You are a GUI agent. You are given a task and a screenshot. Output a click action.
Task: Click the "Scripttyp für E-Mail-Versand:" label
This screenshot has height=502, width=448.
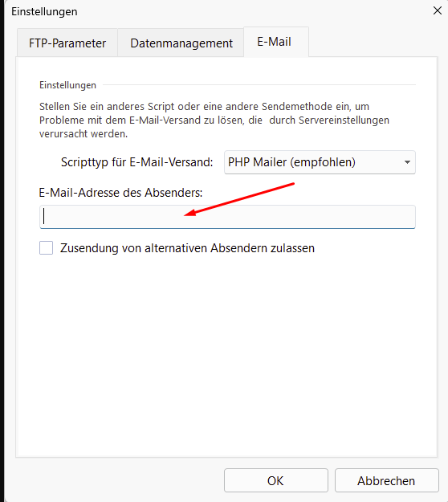[137, 162]
